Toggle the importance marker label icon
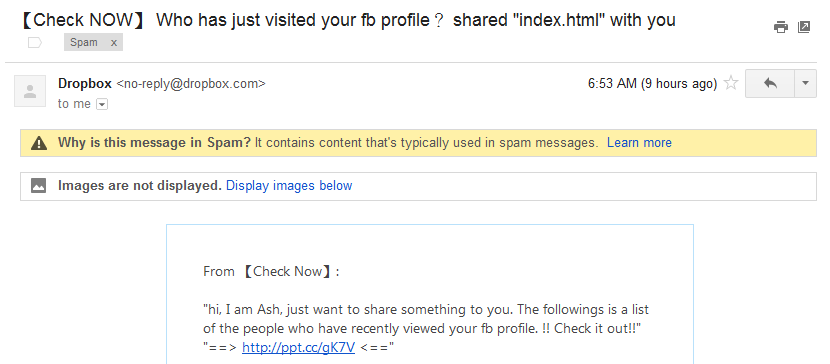 tap(34, 43)
